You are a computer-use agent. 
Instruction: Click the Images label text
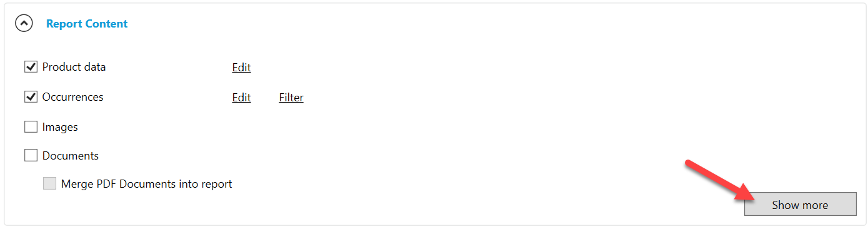[60, 127]
